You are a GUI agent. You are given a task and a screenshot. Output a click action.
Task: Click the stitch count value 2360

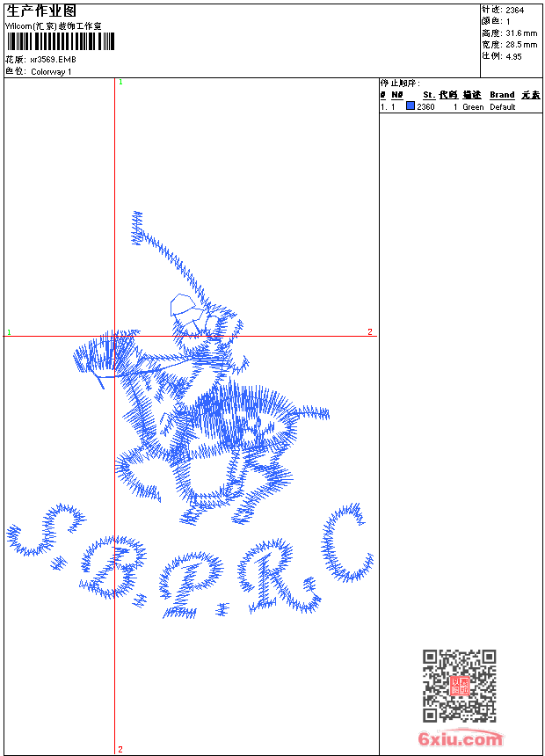tap(425, 107)
